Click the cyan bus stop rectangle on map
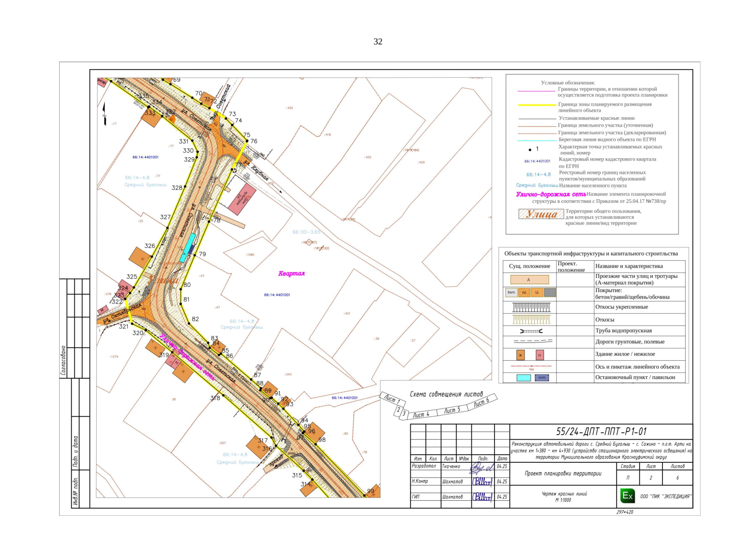The height and width of the screenshot is (535, 756). tap(188, 248)
